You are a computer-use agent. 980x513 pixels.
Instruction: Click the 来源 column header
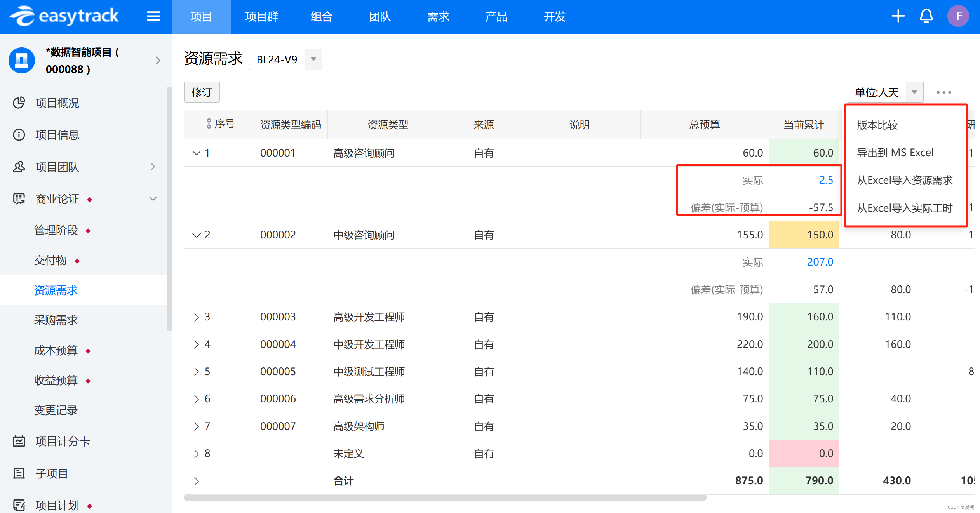coord(484,125)
